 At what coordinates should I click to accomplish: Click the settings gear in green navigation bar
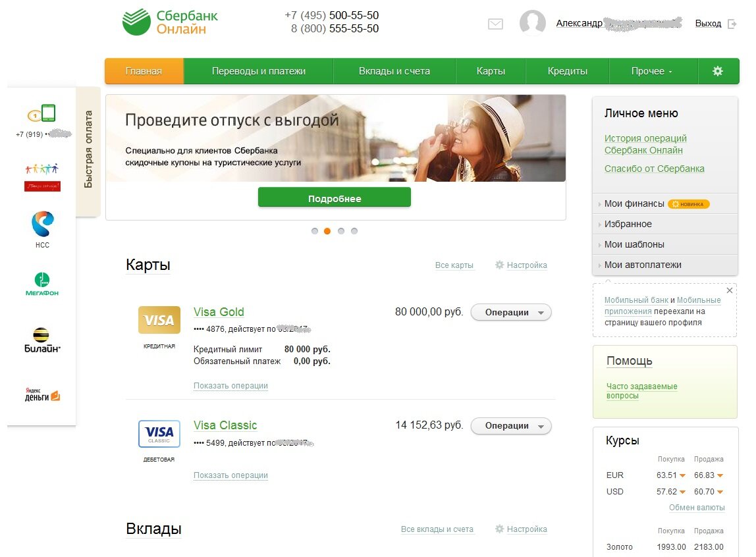click(717, 71)
